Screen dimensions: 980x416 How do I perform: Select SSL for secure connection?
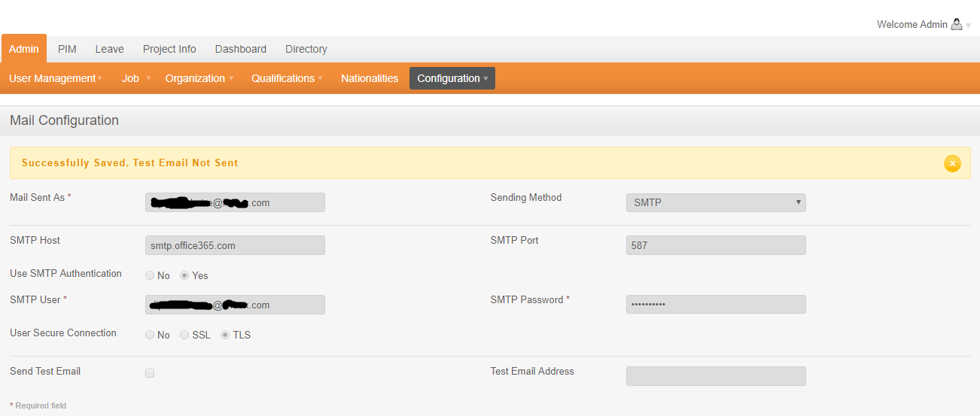point(184,335)
